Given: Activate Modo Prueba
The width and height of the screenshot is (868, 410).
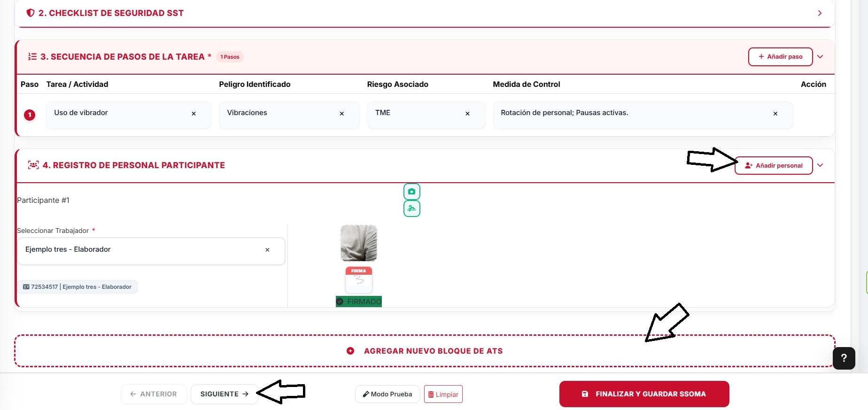Looking at the screenshot, I should pos(387,394).
